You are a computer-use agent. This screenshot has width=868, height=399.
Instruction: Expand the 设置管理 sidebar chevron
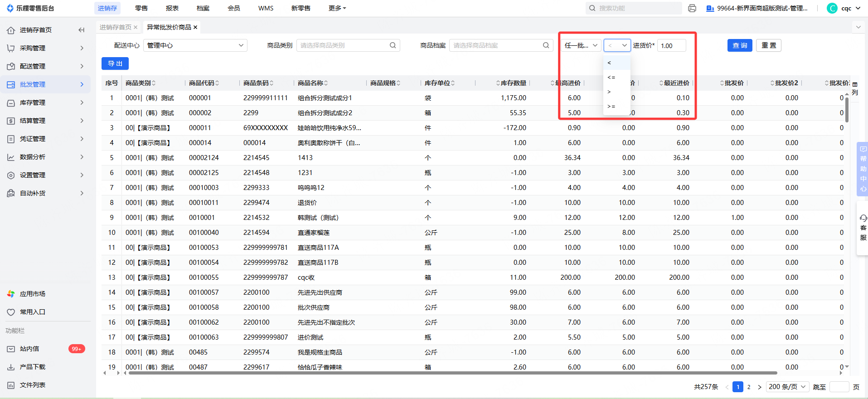coord(82,175)
